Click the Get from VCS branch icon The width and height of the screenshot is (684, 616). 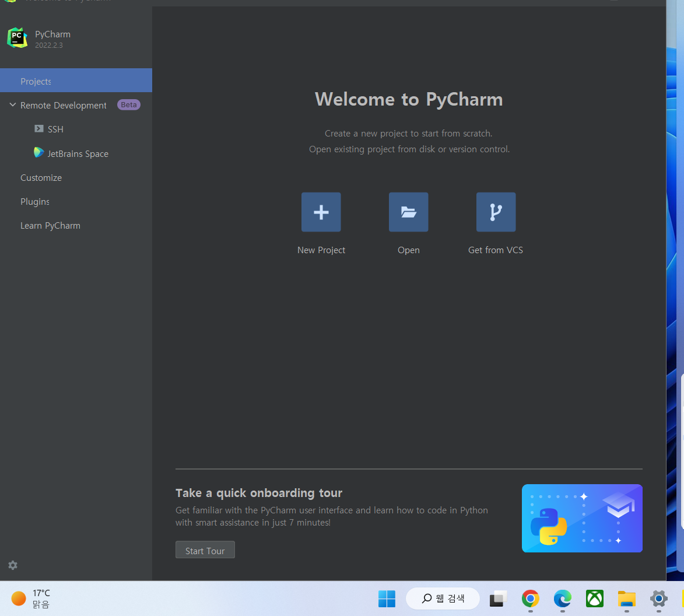(x=496, y=212)
